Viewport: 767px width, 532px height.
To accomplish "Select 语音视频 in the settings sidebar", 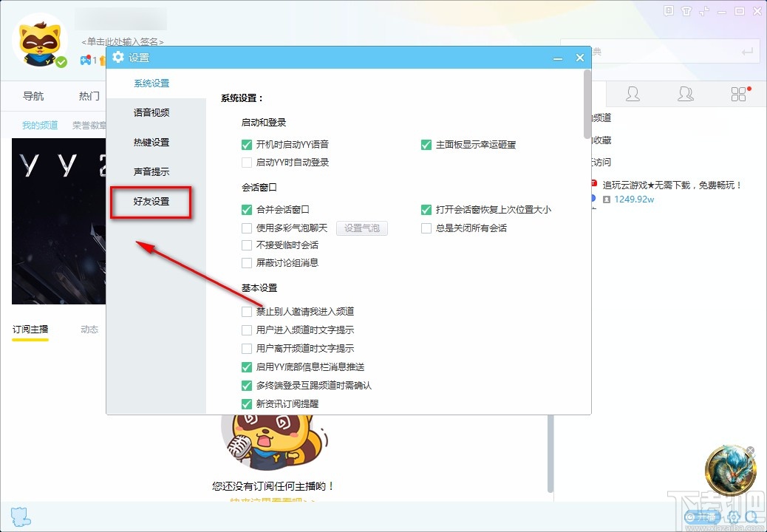I will click(151, 113).
